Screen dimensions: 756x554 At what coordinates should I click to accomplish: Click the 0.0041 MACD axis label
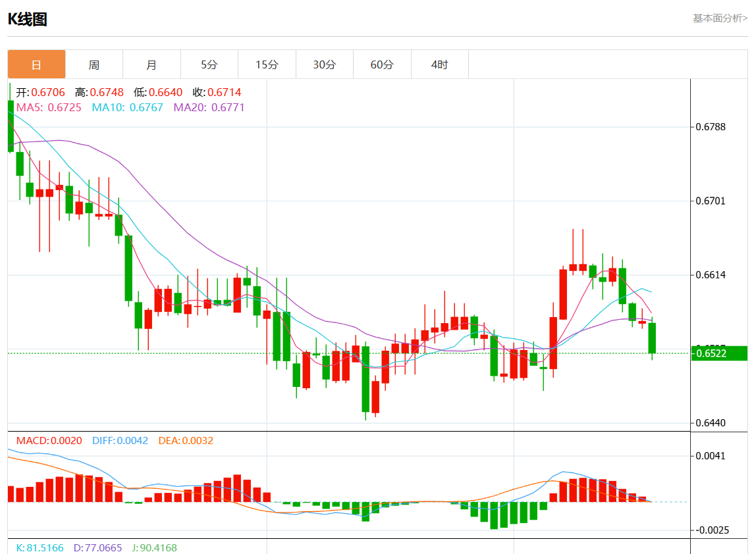coord(711,456)
